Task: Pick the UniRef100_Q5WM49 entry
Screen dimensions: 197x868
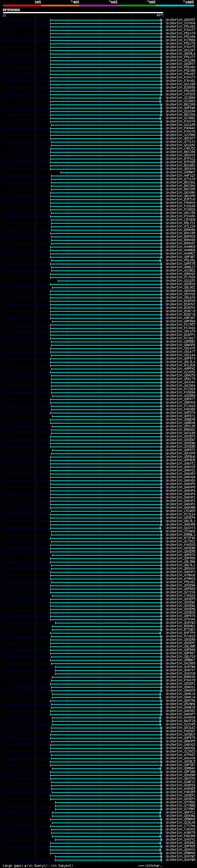Action: pyautogui.click(x=180, y=853)
